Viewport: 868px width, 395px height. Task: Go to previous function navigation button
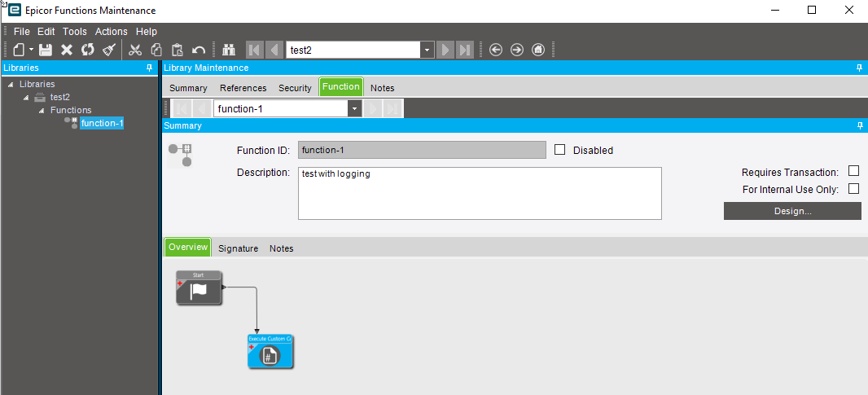pos(201,108)
